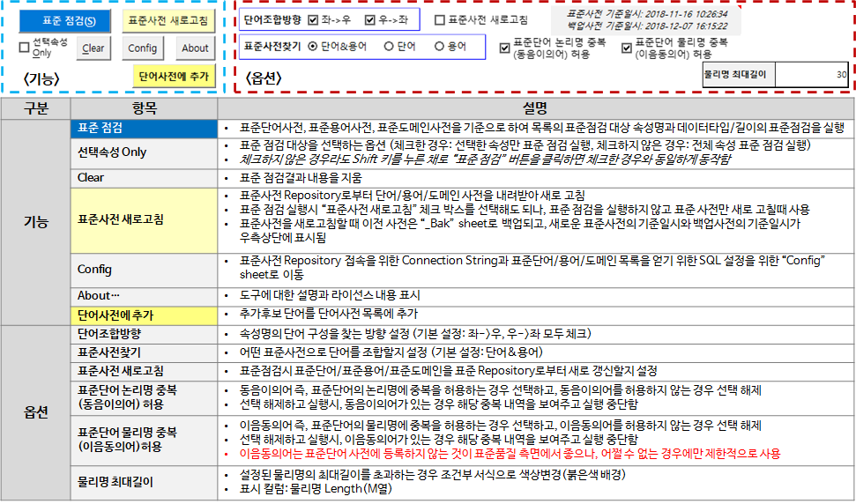856x504 pixels.
Task: Click the 〈기능〉 section label
Action: (x=41, y=79)
